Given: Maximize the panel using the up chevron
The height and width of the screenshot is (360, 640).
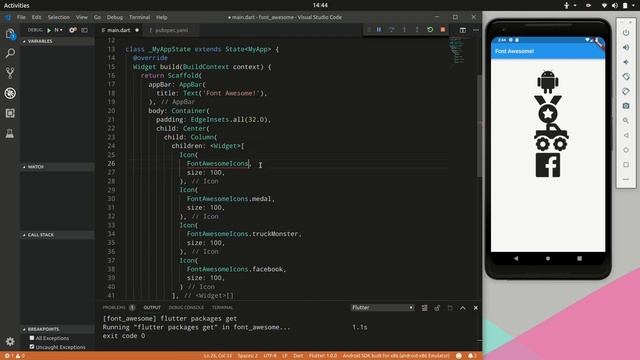Looking at the screenshot, I should (463, 308).
